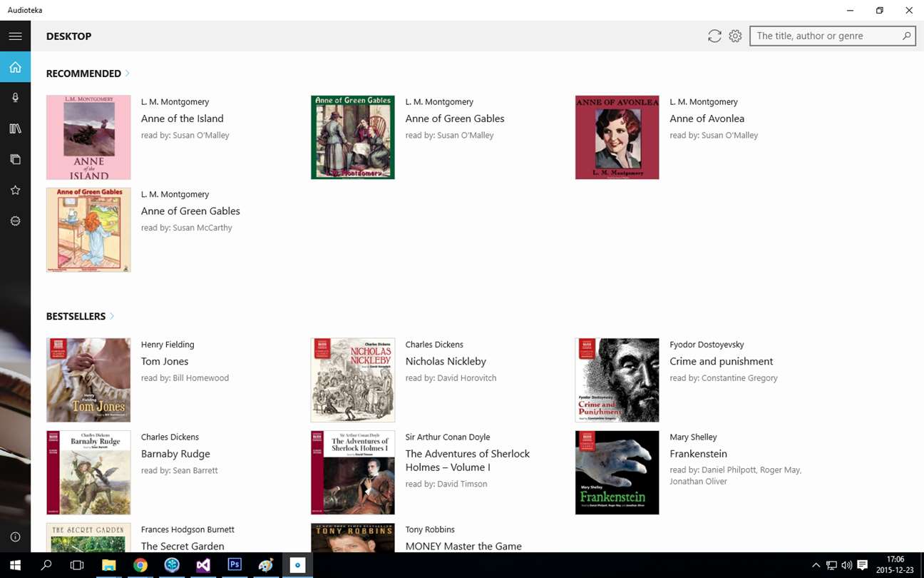Select Frankenstein title text
This screenshot has width=924, height=578.
(699, 454)
